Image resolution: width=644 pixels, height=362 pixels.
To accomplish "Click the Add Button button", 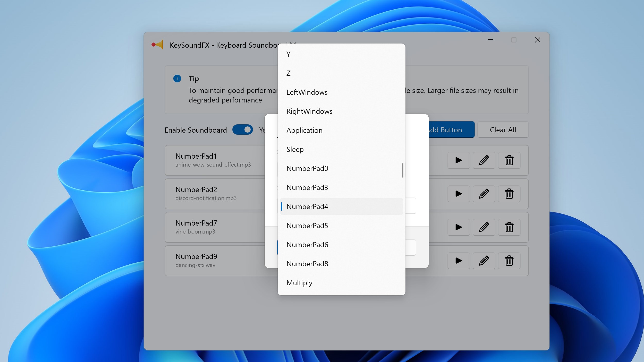I will [x=451, y=130].
